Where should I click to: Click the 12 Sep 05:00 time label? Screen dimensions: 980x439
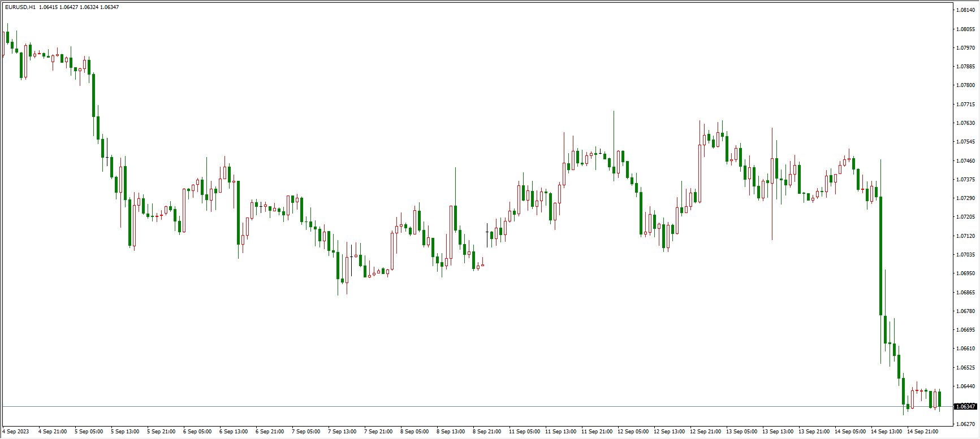click(633, 432)
